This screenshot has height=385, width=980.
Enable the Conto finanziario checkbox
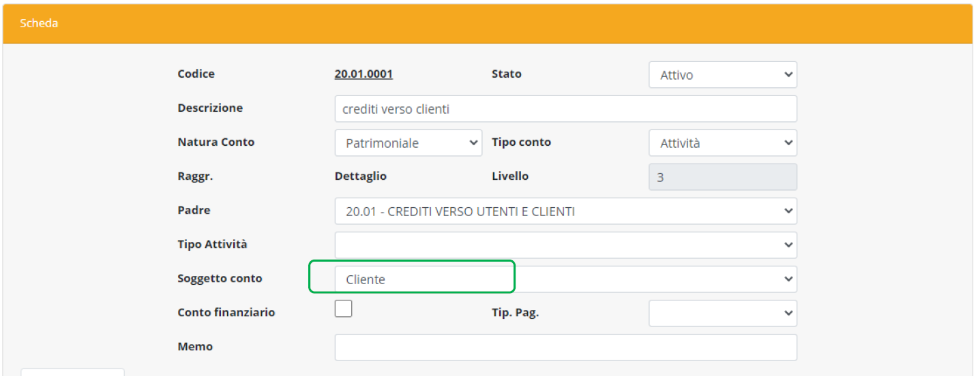click(344, 309)
